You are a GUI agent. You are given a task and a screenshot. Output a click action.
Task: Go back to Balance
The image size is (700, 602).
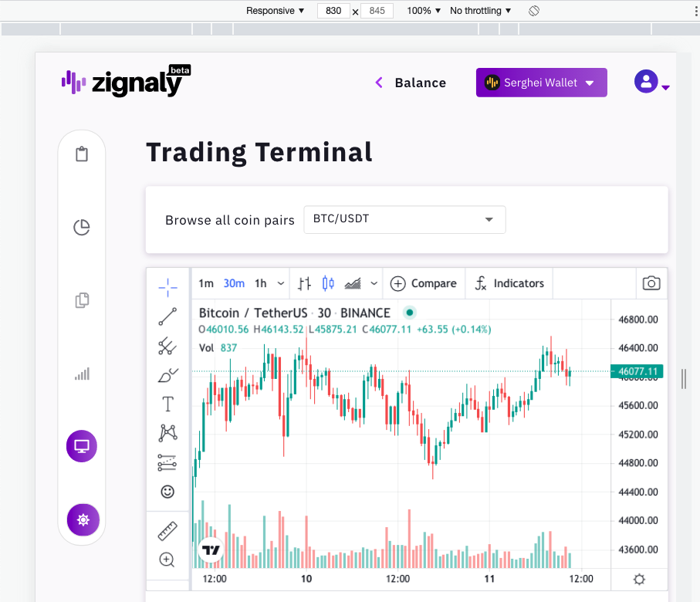411,83
